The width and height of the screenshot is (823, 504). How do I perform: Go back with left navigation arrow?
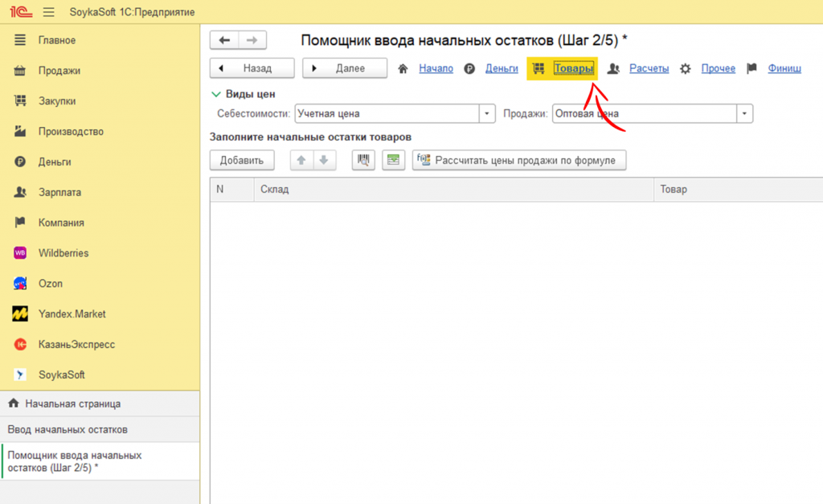(224, 40)
